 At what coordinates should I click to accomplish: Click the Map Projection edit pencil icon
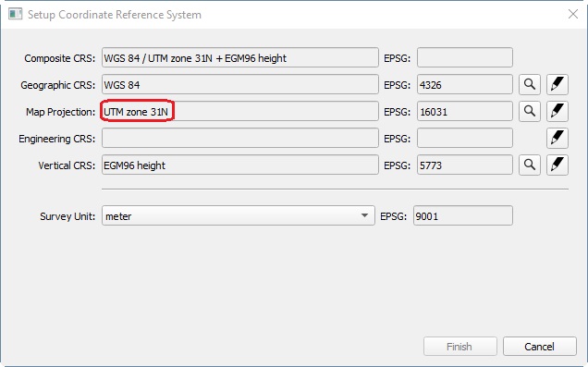[557, 111]
